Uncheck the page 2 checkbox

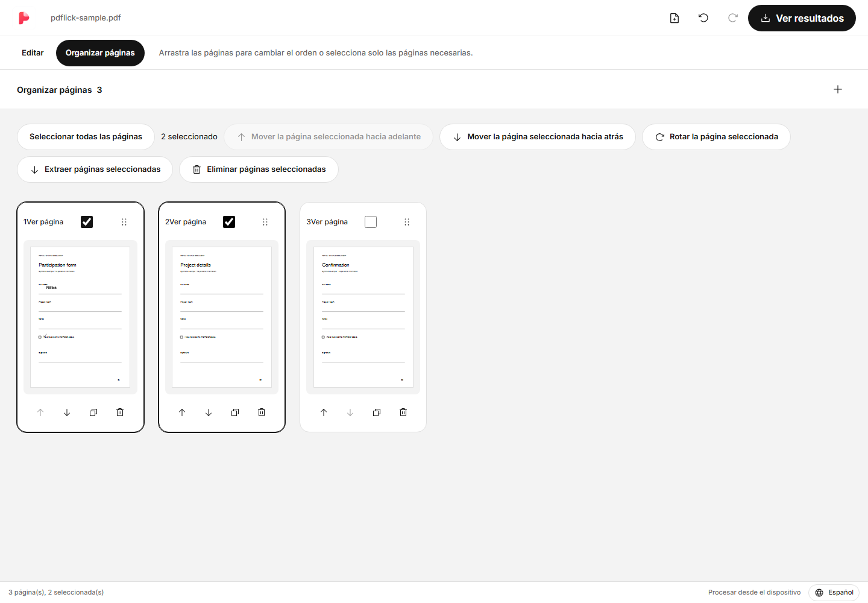pyautogui.click(x=229, y=222)
